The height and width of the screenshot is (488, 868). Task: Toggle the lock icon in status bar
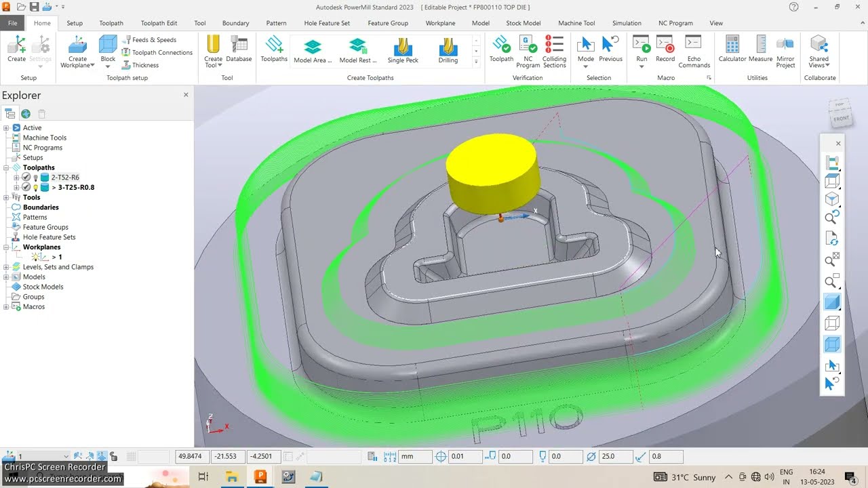(x=114, y=457)
